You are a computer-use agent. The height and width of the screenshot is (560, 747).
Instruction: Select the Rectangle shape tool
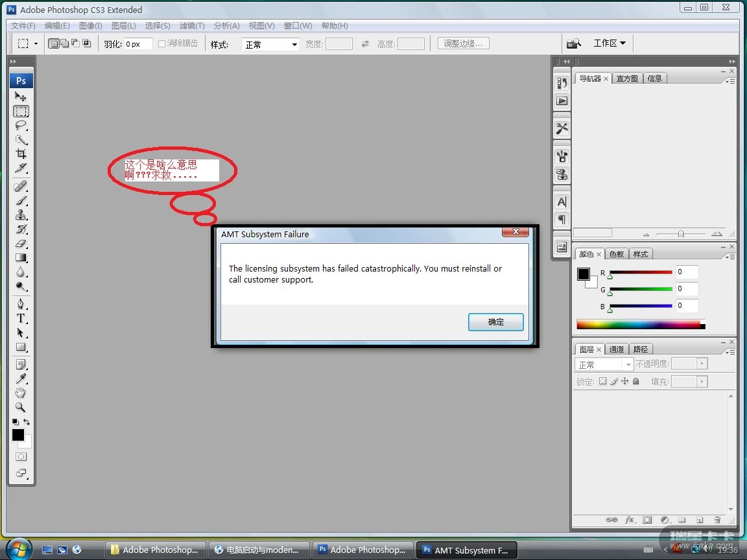(21, 347)
